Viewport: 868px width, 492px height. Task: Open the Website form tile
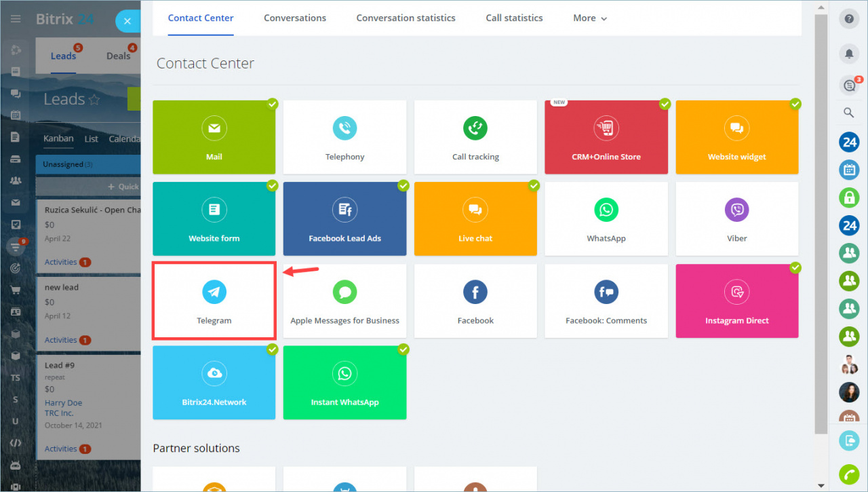pyautogui.click(x=214, y=219)
